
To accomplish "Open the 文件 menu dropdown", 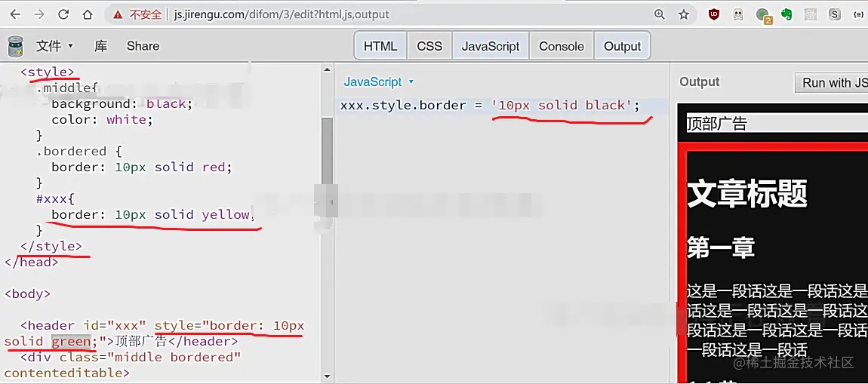I will (x=54, y=46).
